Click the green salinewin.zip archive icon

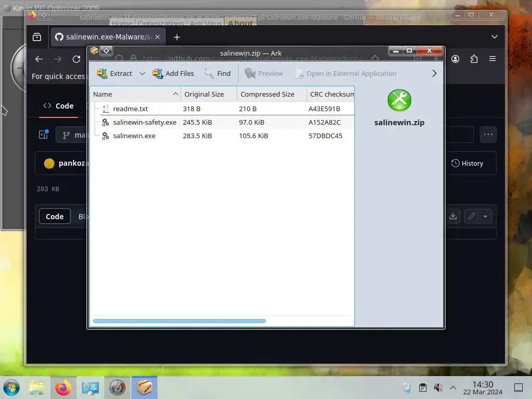pos(400,100)
